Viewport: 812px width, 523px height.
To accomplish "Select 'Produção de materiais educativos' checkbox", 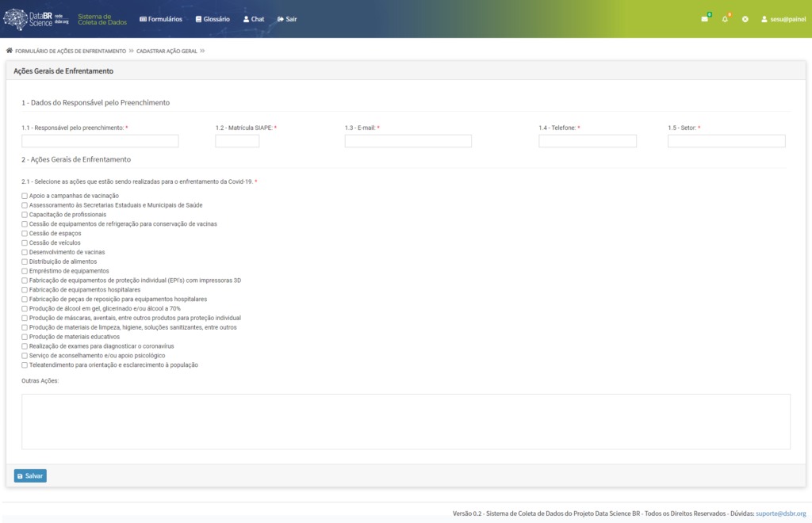I will pyautogui.click(x=25, y=337).
